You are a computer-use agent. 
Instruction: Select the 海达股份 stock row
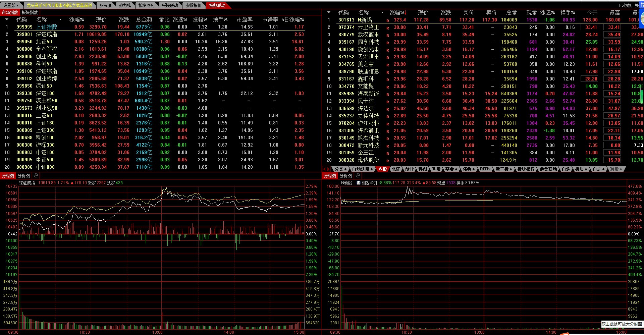pos(483,160)
